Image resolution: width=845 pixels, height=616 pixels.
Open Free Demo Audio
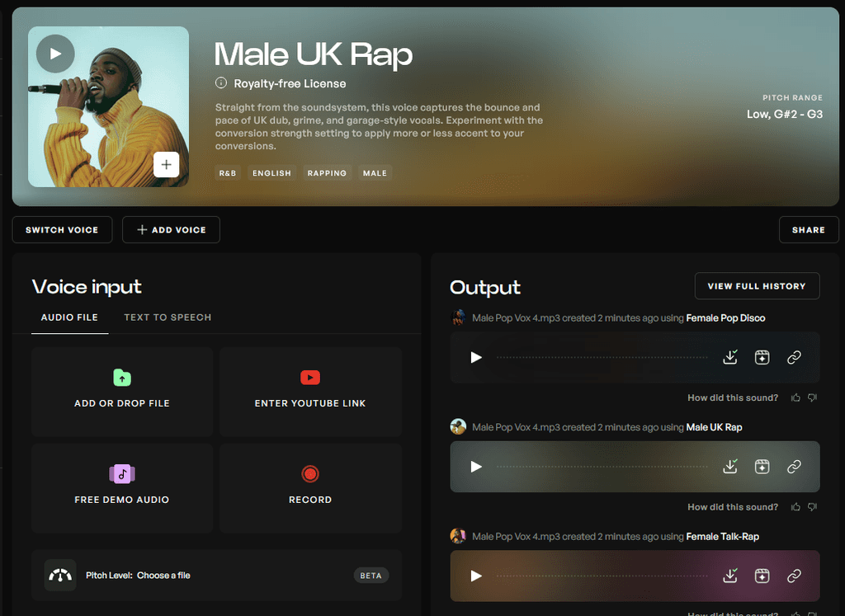pos(121,487)
